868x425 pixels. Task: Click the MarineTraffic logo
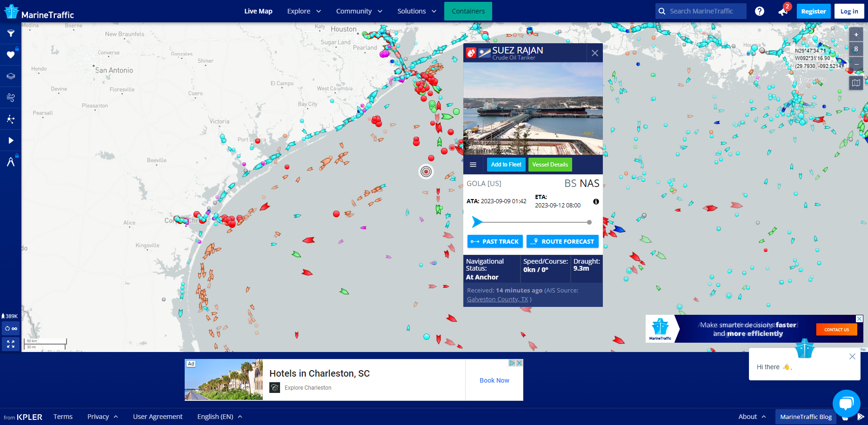click(39, 12)
